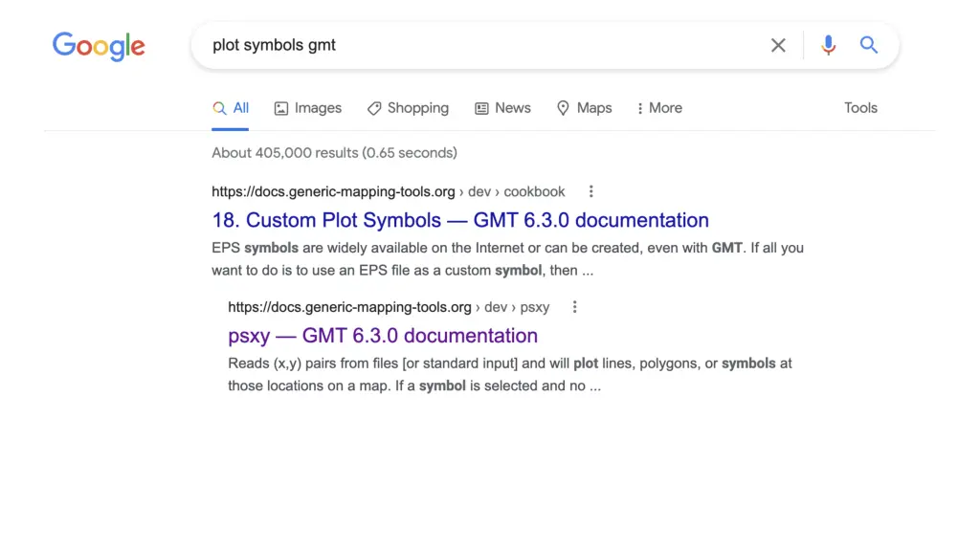Switch to the News tab
Image resolution: width=980 pixels, height=551 pixels.
coord(502,108)
